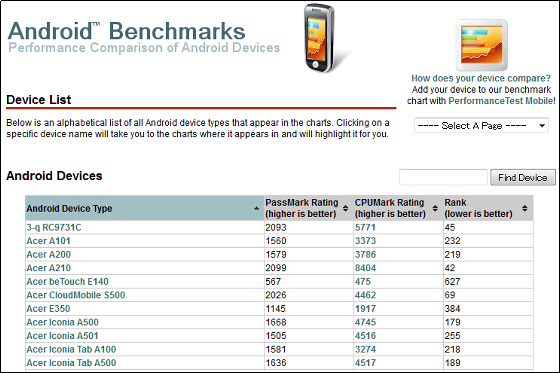560x373 pixels.
Task: Select Rank value 219
Action: (x=452, y=255)
